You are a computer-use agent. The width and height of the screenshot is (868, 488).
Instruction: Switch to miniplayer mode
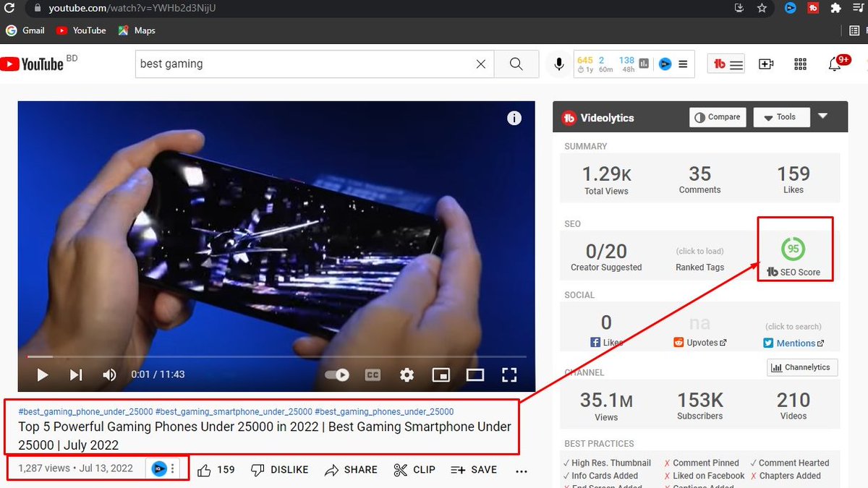coord(441,374)
